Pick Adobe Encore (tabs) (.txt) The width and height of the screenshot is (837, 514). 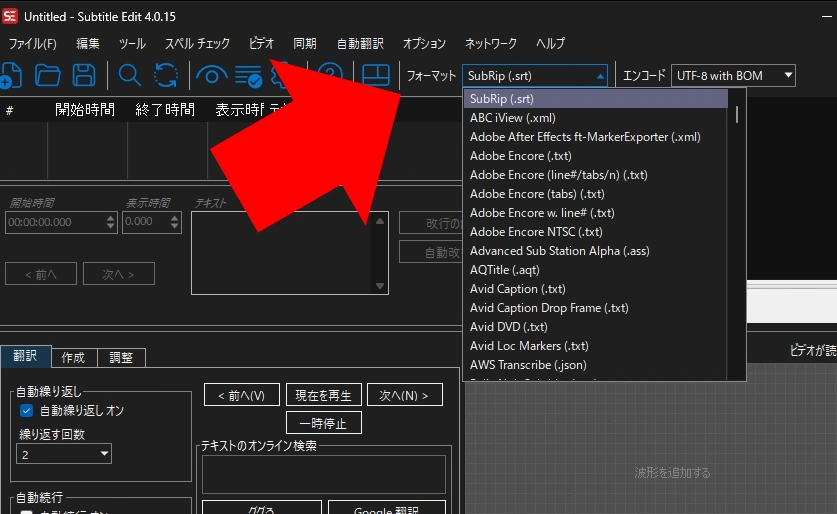(x=595, y=194)
